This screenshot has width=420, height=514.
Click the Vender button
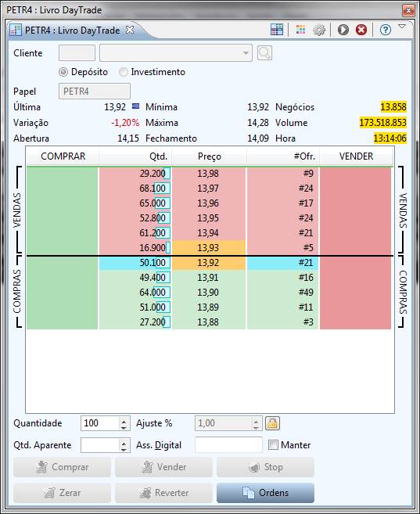pos(163,467)
